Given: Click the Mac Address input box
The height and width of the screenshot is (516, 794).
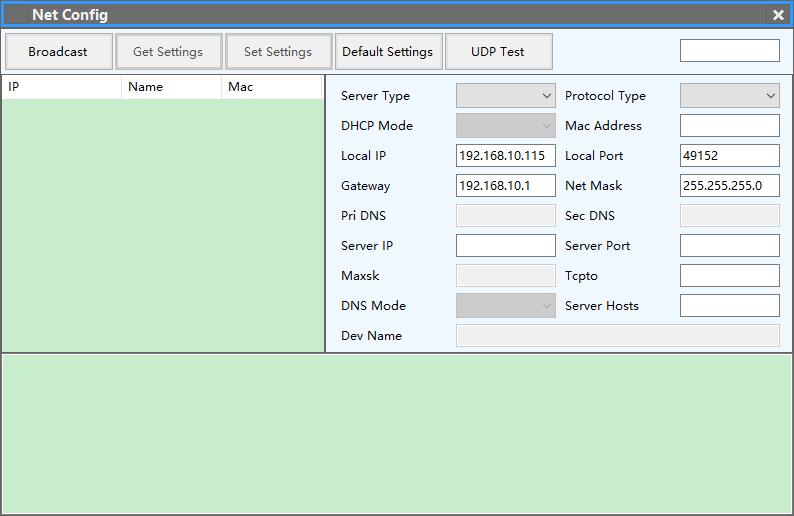Looking at the screenshot, I should tap(729, 126).
